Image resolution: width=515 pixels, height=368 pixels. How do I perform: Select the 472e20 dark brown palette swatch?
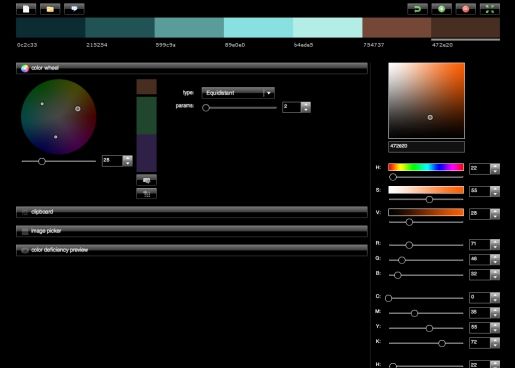[466, 27]
